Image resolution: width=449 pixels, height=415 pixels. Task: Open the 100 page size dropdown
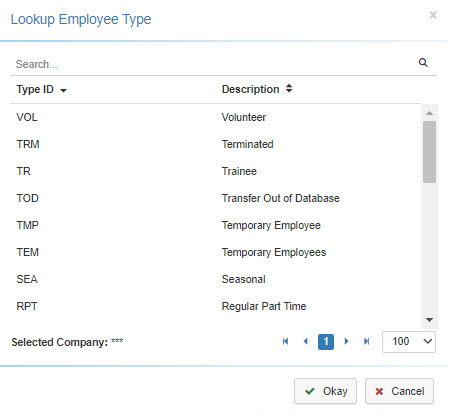409,342
